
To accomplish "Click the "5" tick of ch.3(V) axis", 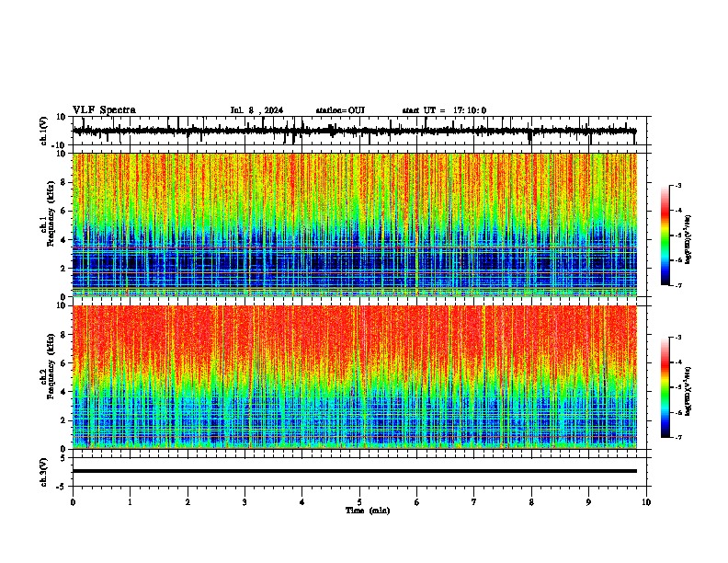I will click(64, 457).
